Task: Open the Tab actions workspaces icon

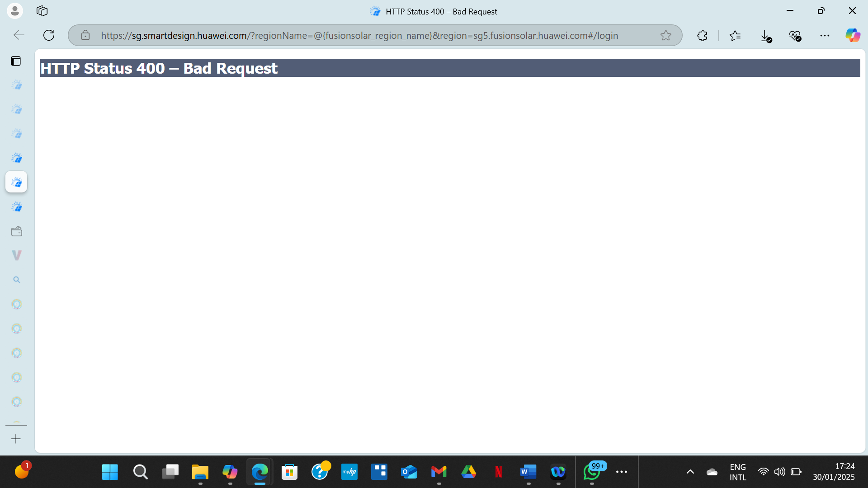Action: 42,11
